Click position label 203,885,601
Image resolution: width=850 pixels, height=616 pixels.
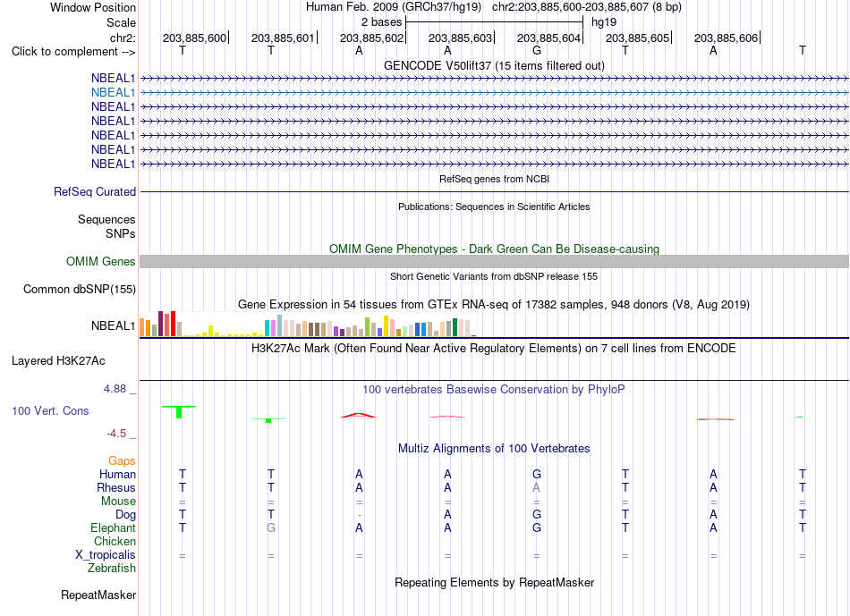tap(283, 38)
